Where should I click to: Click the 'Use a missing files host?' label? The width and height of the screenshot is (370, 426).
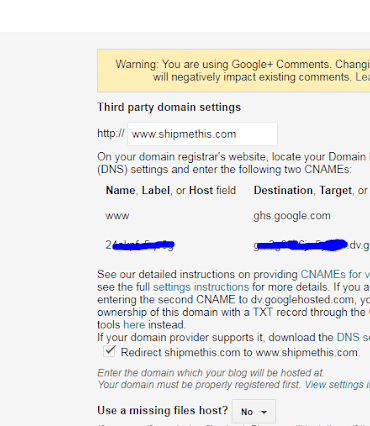coord(163,410)
